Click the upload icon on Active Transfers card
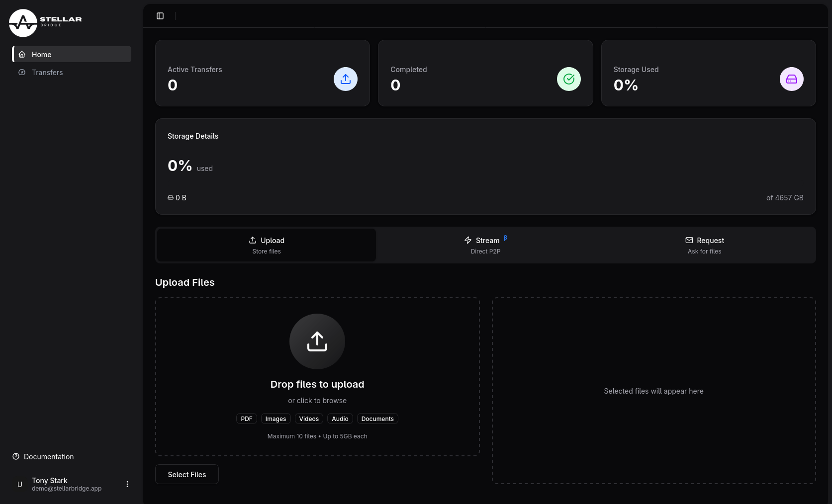 pyautogui.click(x=345, y=79)
